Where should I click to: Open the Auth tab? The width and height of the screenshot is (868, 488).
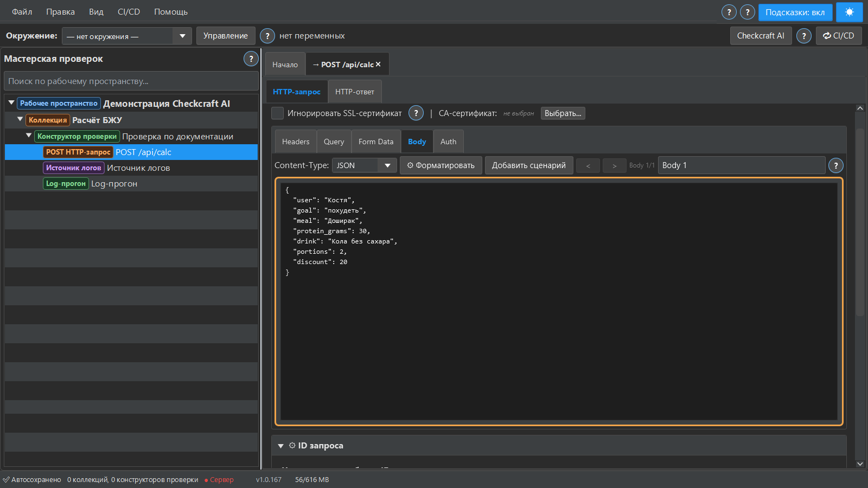click(449, 142)
